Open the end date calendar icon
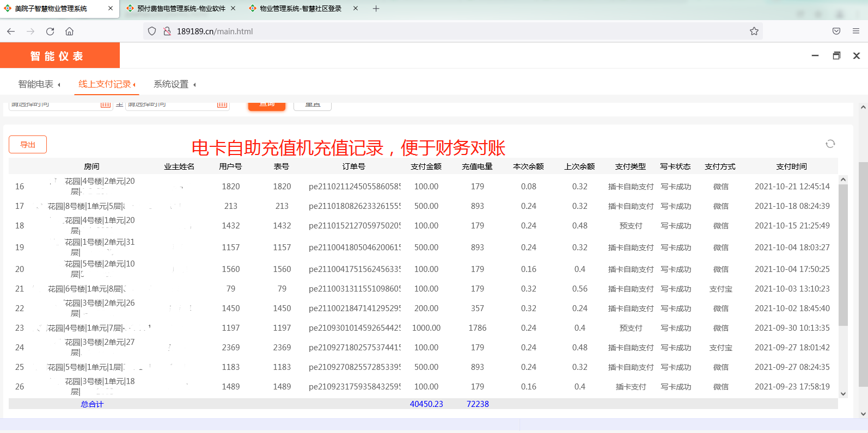 pos(222,104)
